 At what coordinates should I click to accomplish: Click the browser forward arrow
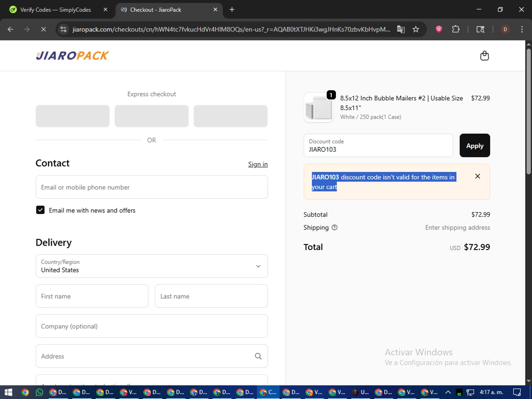pyautogui.click(x=27, y=29)
